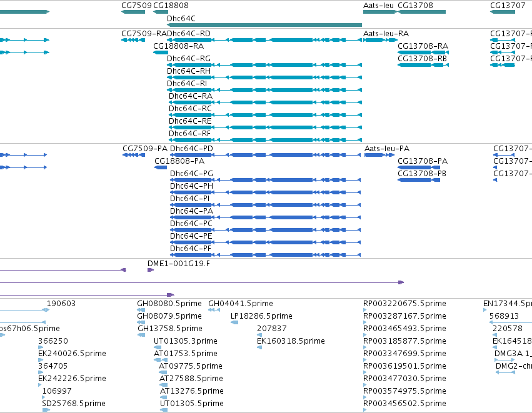This screenshot has height=413, width=532.
Task: Select the CG18808 gene label
Action: point(171,6)
